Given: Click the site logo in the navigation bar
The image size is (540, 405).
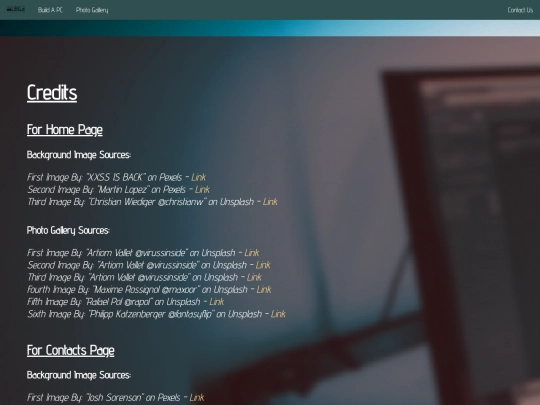Looking at the screenshot, I should coord(16,9).
